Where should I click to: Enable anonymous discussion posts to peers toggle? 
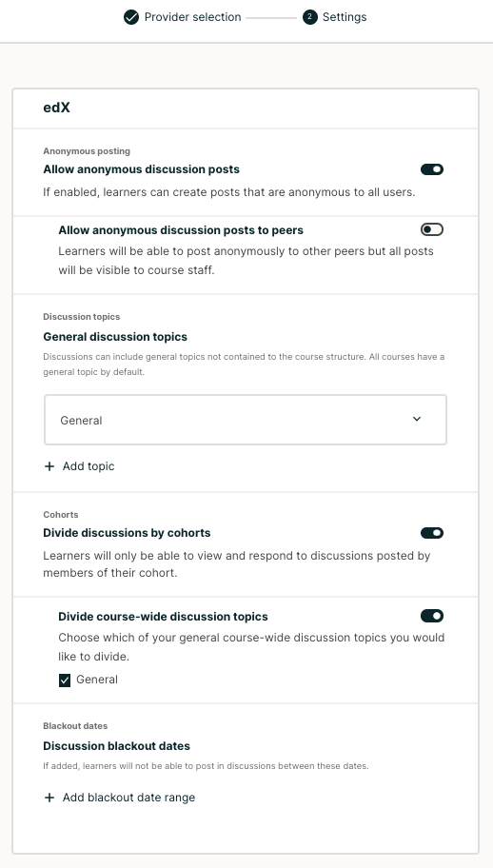coord(432,229)
